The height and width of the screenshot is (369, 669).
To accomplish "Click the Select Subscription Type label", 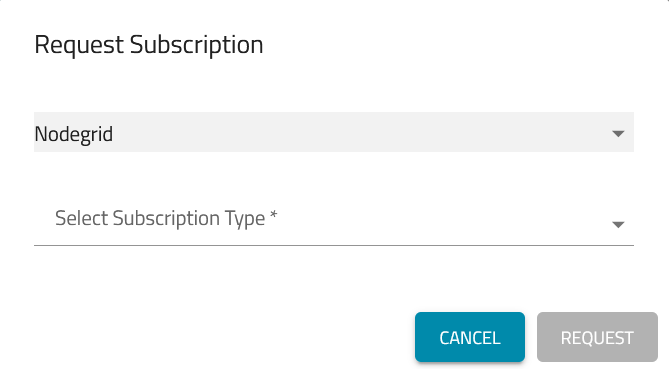I will [166, 218].
